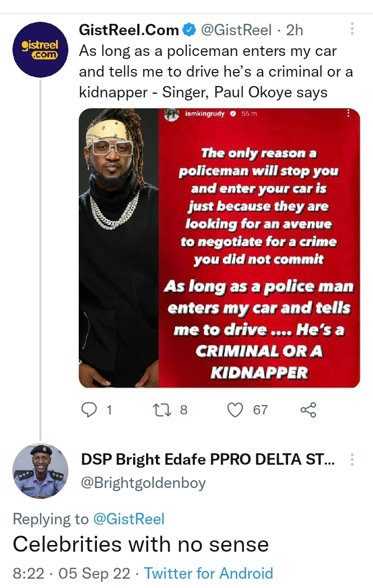Open the @Brightgoldenboy handle
The width and height of the screenshot is (373, 588).
point(144,483)
